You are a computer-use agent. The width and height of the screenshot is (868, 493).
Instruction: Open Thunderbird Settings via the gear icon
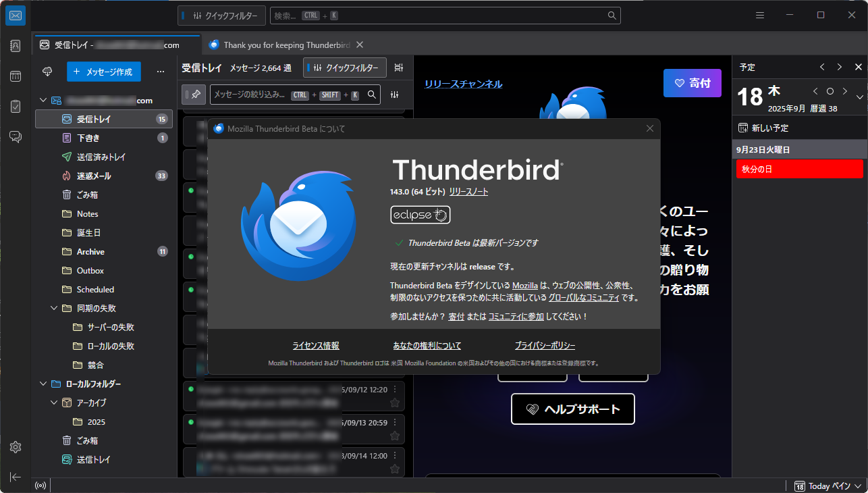point(15,447)
